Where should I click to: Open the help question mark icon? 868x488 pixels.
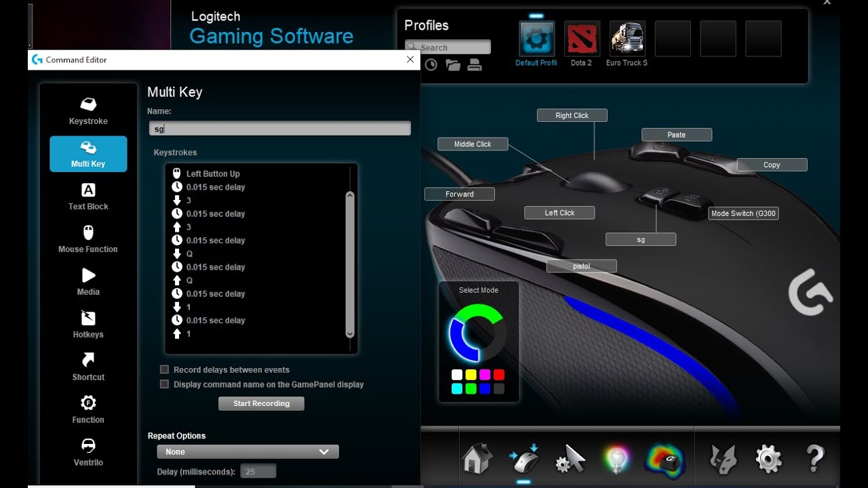[814, 460]
